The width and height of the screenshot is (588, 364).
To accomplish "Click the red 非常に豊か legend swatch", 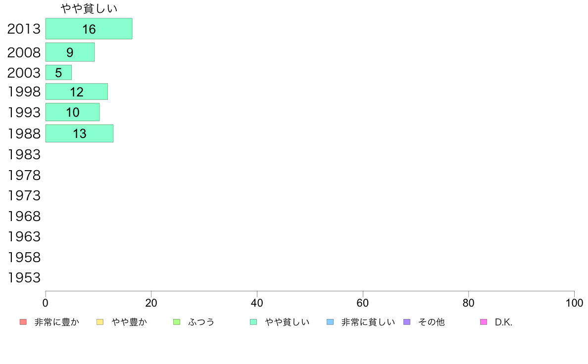I will click(23, 322).
